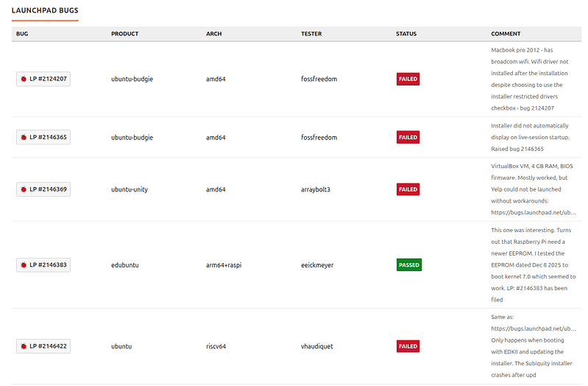
Task: Sort by the BUG column header
Action: [x=22, y=34]
